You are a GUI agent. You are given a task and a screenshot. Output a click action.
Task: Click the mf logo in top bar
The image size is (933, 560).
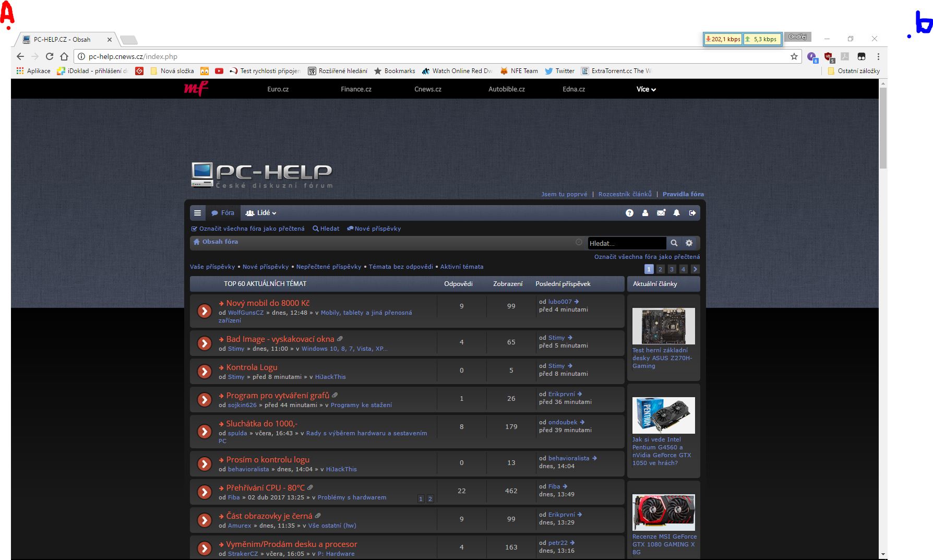196,89
